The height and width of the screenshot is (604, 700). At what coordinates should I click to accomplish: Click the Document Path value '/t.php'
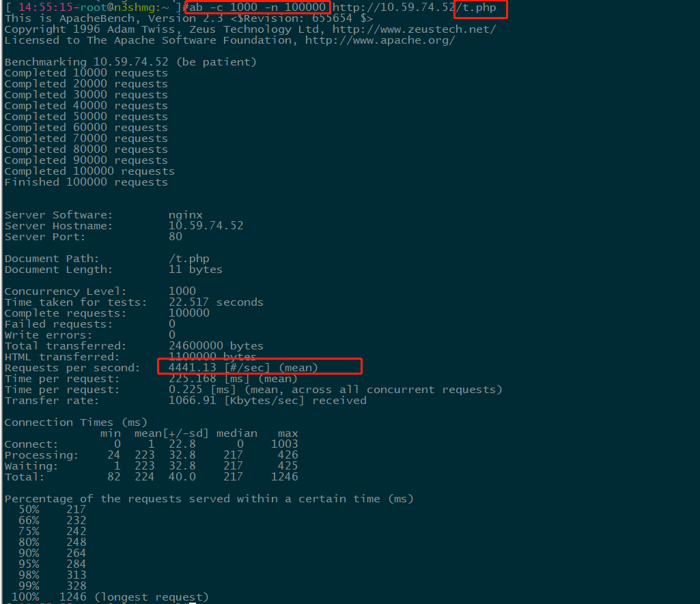pos(189,259)
